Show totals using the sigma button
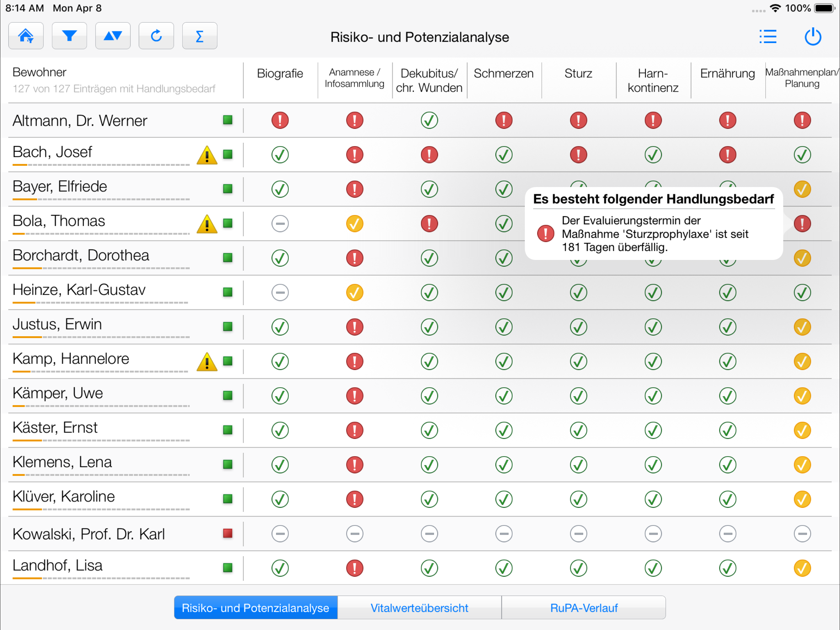The width and height of the screenshot is (840, 630). pyautogui.click(x=200, y=36)
